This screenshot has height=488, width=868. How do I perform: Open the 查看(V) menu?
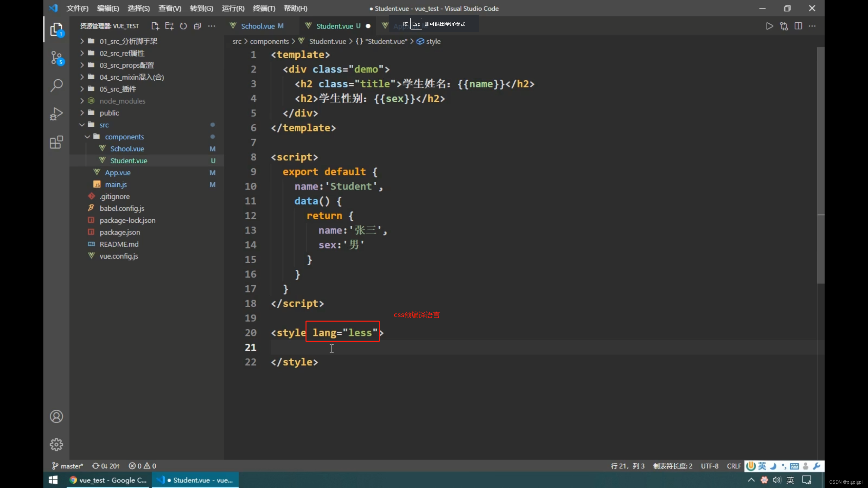pos(170,8)
